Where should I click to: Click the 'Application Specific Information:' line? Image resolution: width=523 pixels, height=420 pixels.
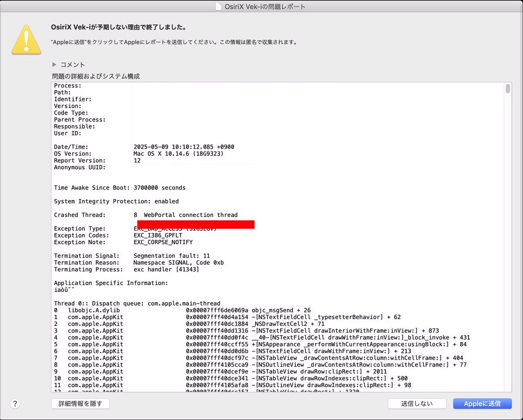pyautogui.click(x=111, y=283)
